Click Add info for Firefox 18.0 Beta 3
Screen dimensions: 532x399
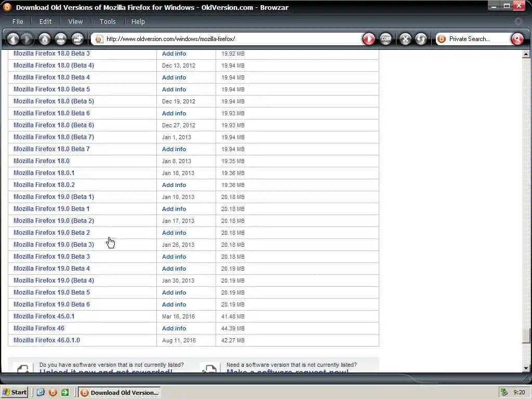(x=174, y=54)
